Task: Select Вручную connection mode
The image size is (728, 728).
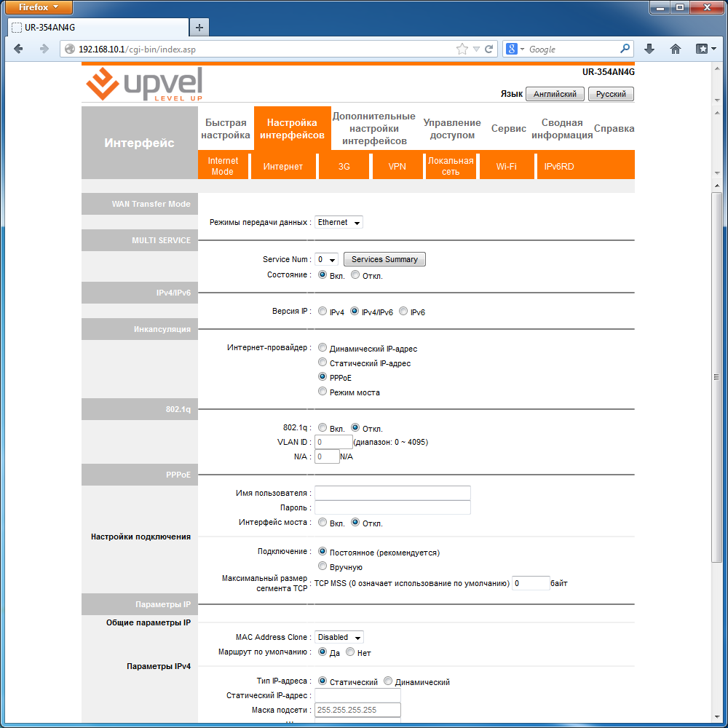Action: click(323, 566)
